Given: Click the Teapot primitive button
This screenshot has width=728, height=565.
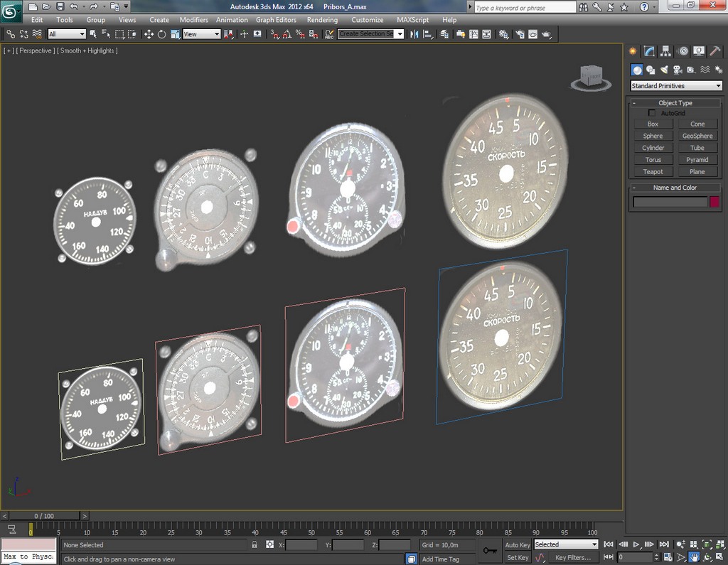Looking at the screenshot, I should 653,172.
